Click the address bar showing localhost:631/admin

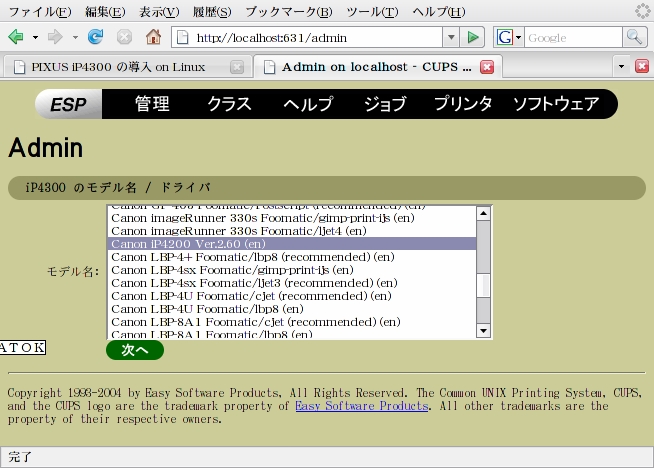[x=308, y=38]
